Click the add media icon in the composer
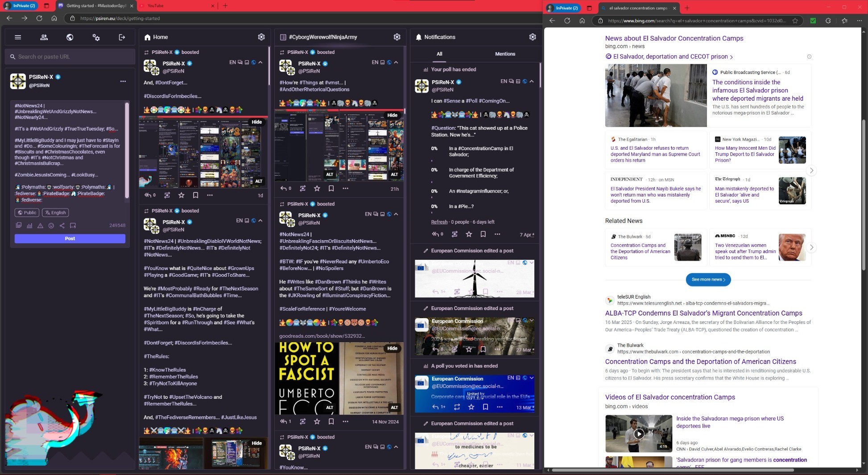This screenshot has height=475, width=868. point(18,225)
